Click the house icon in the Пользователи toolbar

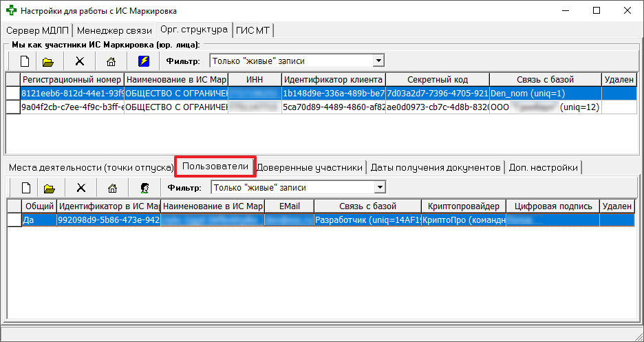pyautogui.click(x=112, y=188)
